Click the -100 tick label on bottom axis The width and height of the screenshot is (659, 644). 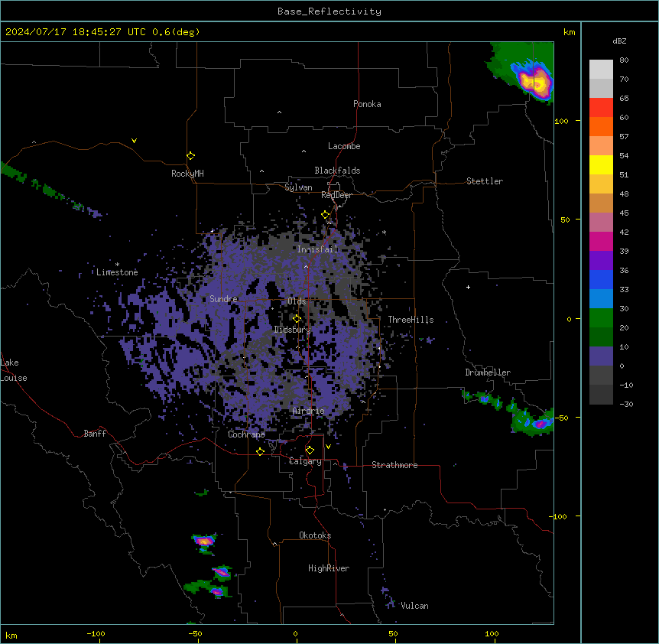tap(96, 633)
